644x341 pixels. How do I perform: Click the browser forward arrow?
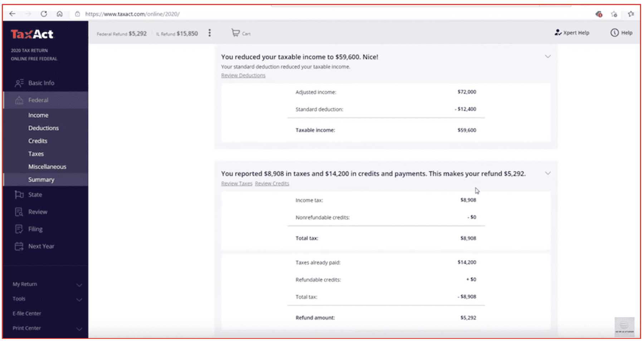pyautogui.click(x=28, y=14)
